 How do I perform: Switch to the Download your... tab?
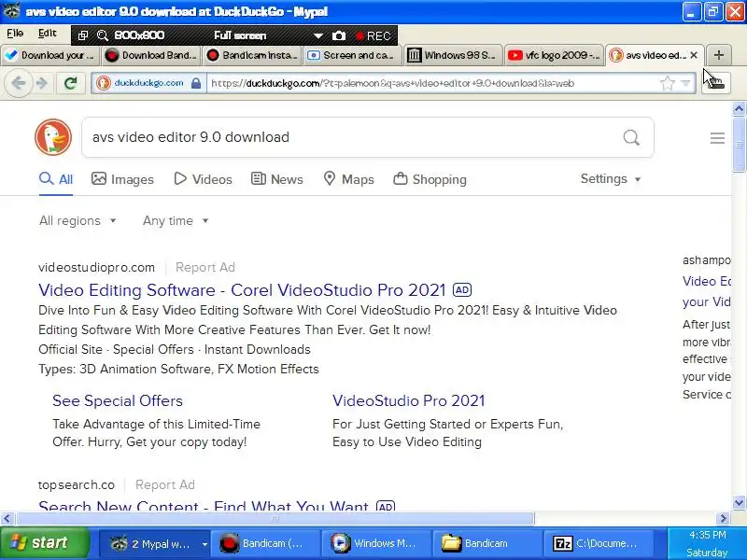pos(50,55)
